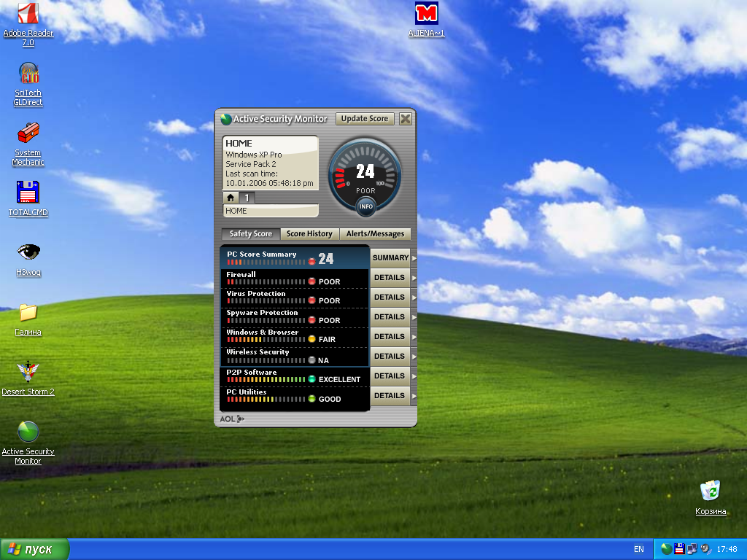747x560 pixels.
Task: Switch to the Safety Score tab
Action: coord(251,234)
